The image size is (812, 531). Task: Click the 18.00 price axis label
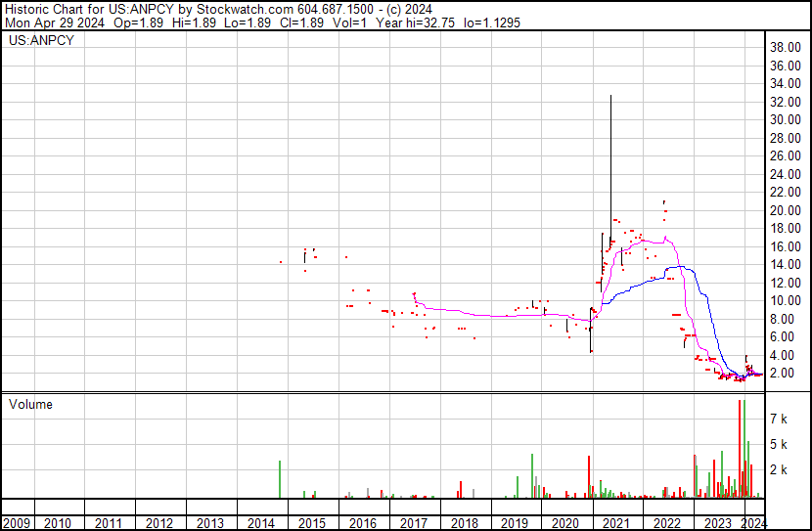pos(786,228)
